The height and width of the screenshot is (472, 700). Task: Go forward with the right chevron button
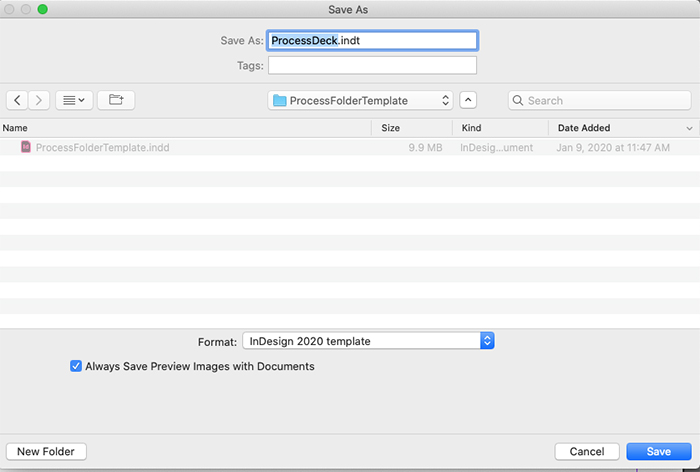tap(39, 100)
